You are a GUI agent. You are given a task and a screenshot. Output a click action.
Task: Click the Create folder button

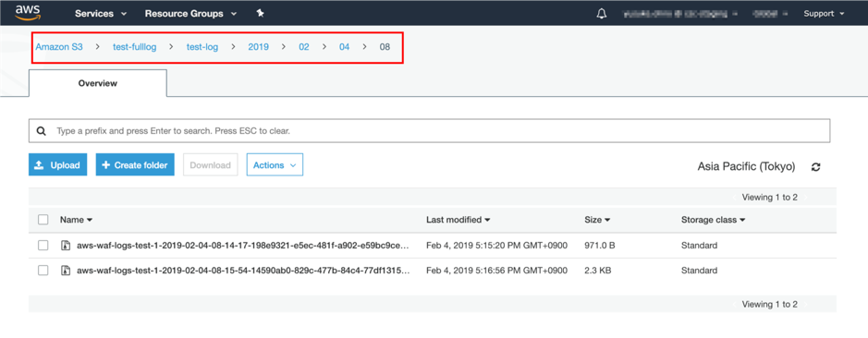pos(135,165)
